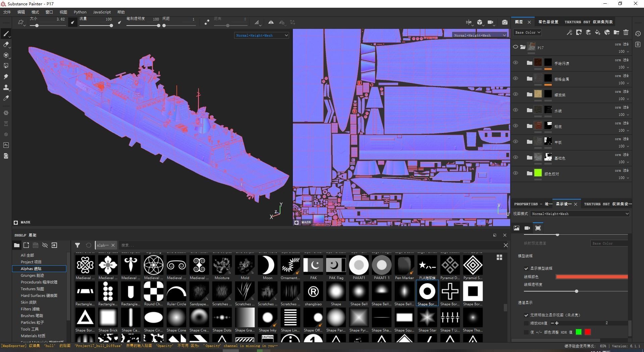The height and width of the screenshot is (352, 644).
Task: Click the 3D cube view mode icon
Action: (480, 22)
